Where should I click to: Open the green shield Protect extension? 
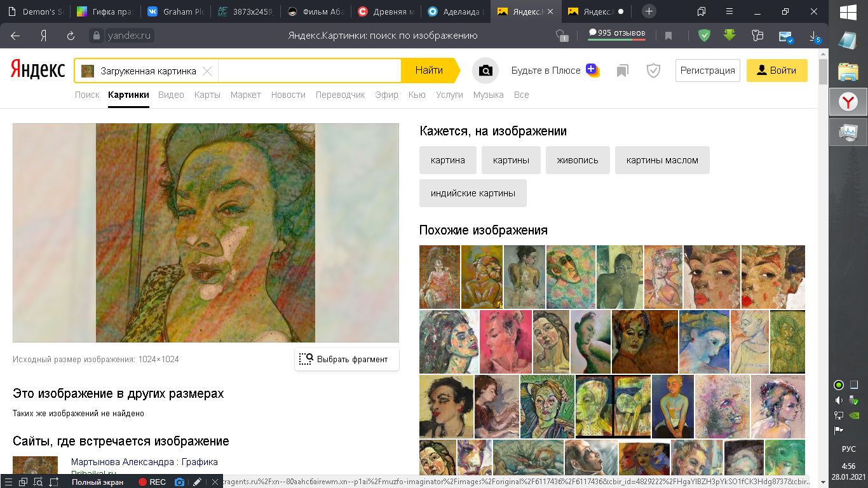[704, 36]
